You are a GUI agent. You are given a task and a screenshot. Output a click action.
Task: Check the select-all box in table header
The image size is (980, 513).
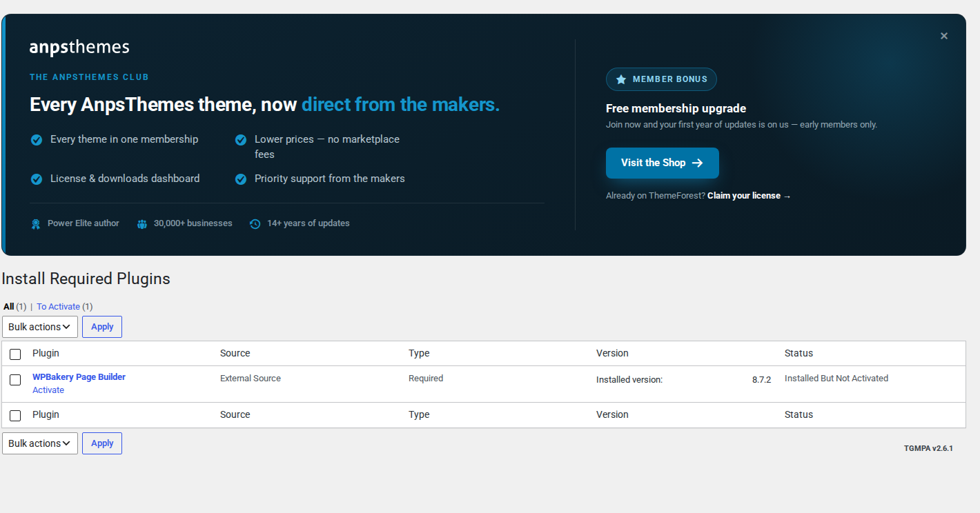(15, 354)
